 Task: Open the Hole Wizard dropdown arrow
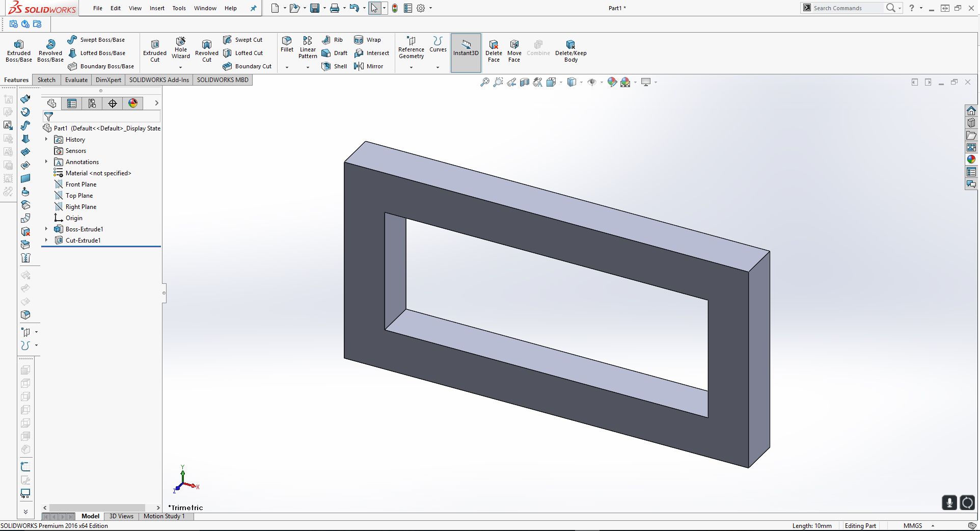180,67
